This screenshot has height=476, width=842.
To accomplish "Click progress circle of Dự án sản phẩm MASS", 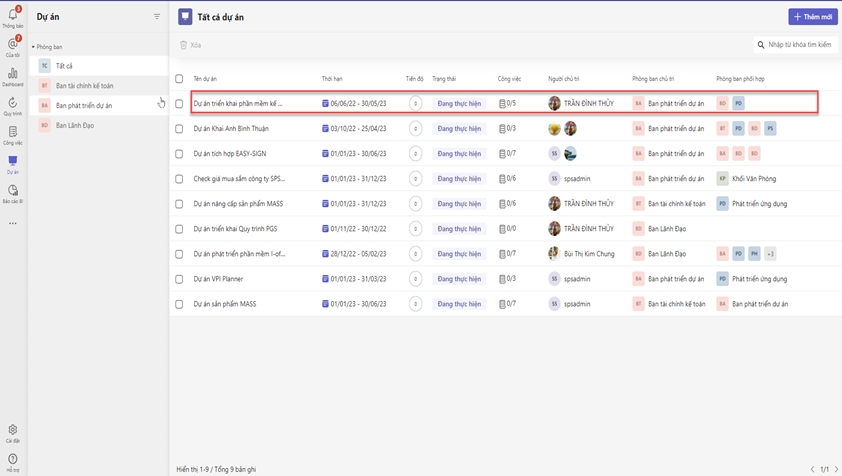I will click(415, 304).
